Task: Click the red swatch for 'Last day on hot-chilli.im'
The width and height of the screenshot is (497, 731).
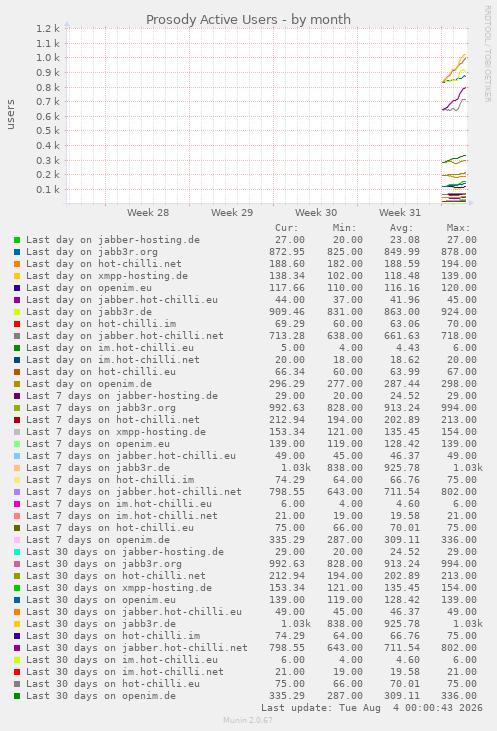Action: pyautogui.click(x=17, y=324)
